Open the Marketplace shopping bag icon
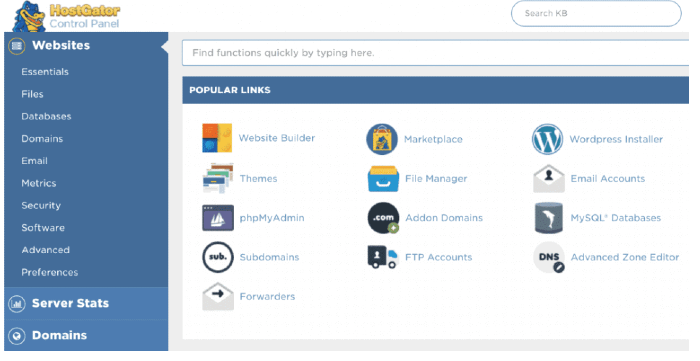The width and height of the screenshot is (700, 361). tap(382, 139)
